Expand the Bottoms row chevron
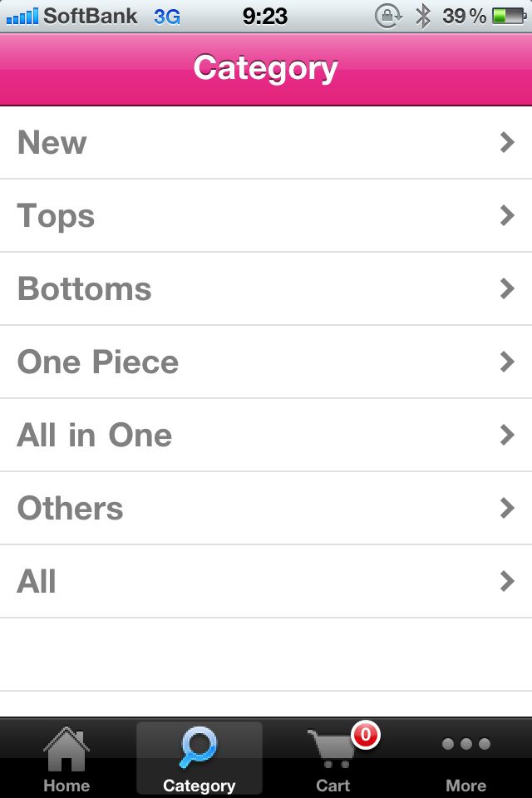 (507, 288)
